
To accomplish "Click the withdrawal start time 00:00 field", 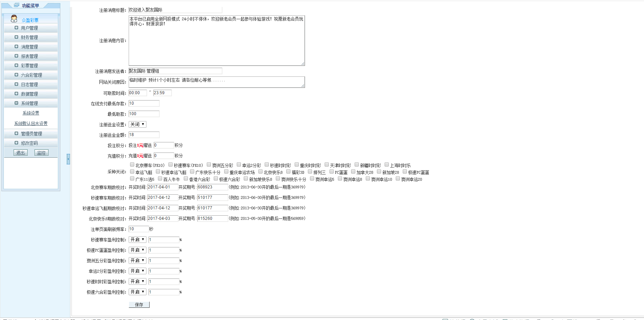I will point(138,93).
